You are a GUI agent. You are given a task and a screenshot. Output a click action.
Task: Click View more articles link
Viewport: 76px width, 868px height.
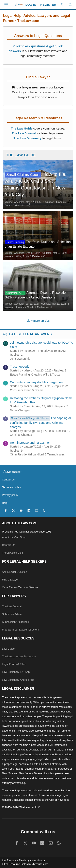click(x=38, y=320)
